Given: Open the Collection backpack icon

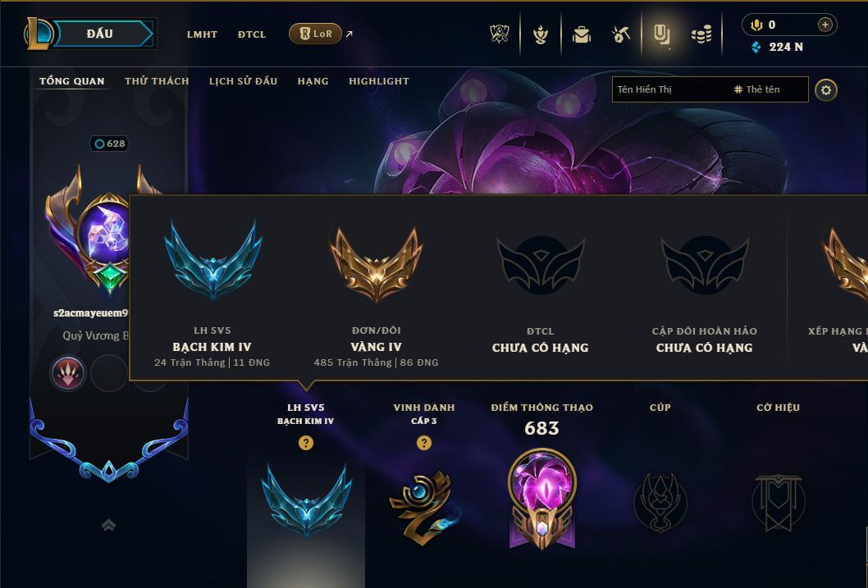Looking at the screenshot, I should [x=581, y=34].
